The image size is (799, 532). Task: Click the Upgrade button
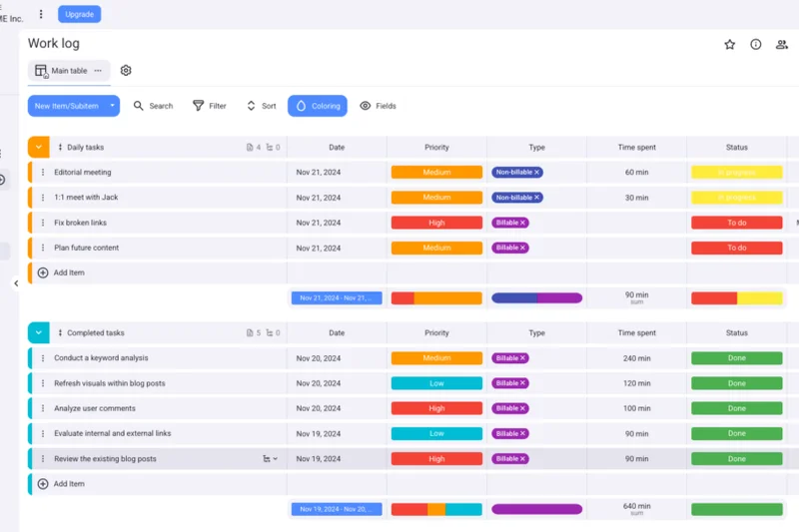79,14
